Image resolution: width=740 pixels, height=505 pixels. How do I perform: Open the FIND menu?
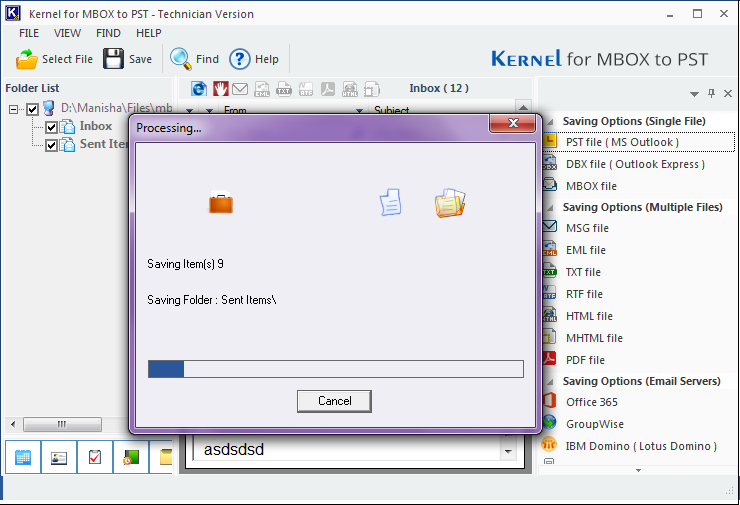[108, 33]
